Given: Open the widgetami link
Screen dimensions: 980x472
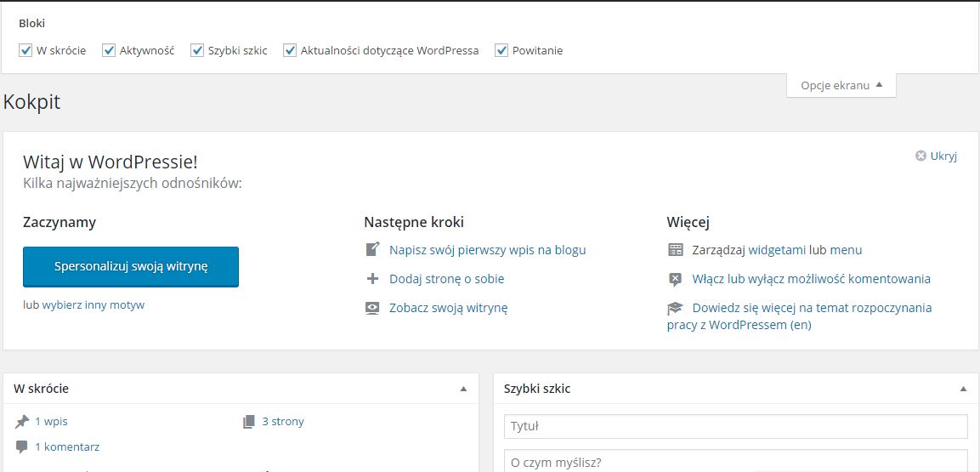Looking at the screenshot, I should (x=777, y=250).
